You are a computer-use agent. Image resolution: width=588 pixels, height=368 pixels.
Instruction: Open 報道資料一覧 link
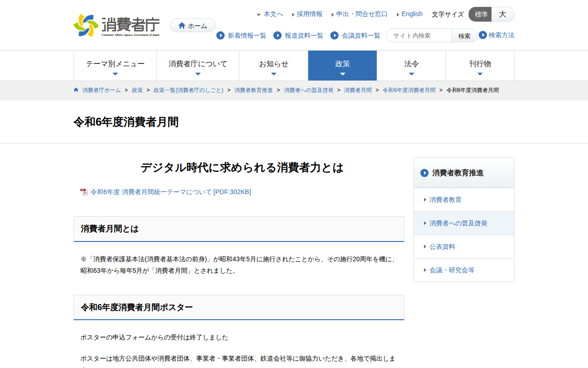click(x=304, y=35)
